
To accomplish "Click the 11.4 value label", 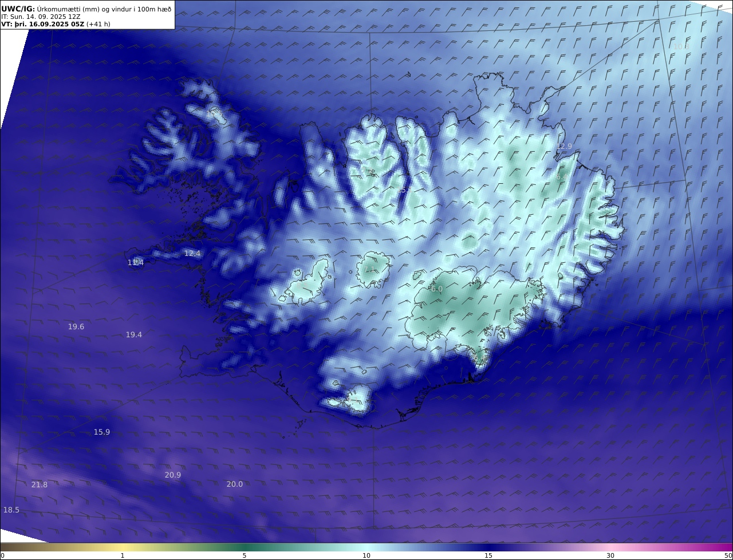I will point(136,262).
